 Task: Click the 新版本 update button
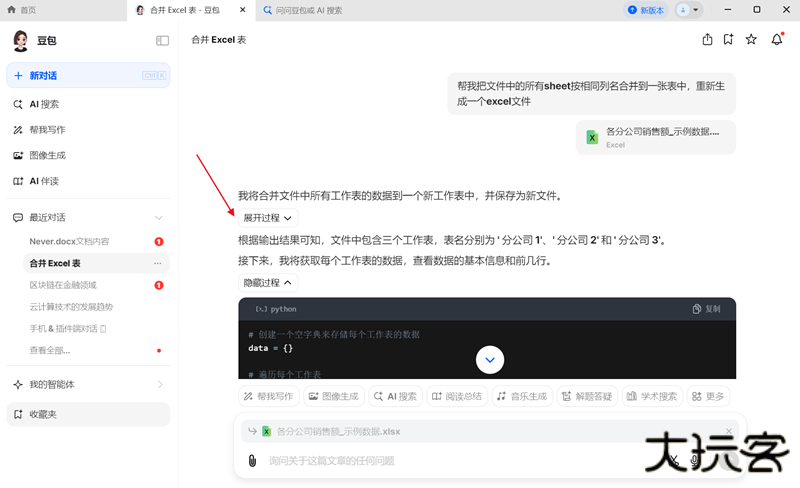[645, 10]
